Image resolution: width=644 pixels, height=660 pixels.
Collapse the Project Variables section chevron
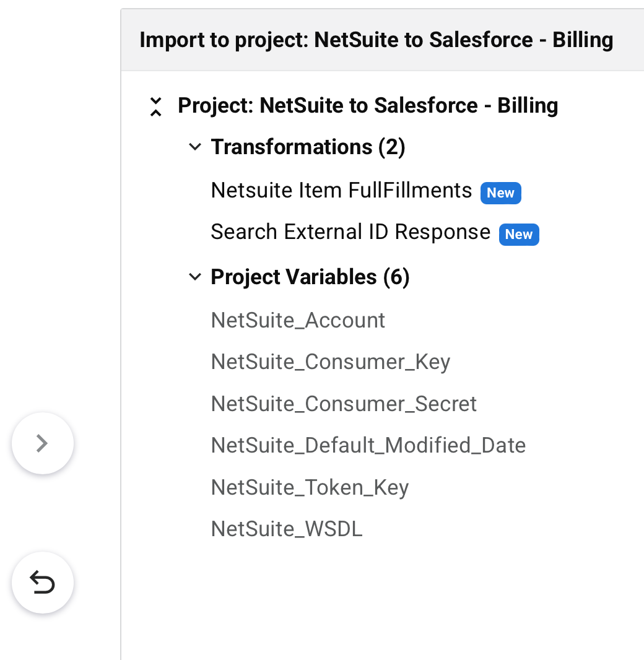195,277
